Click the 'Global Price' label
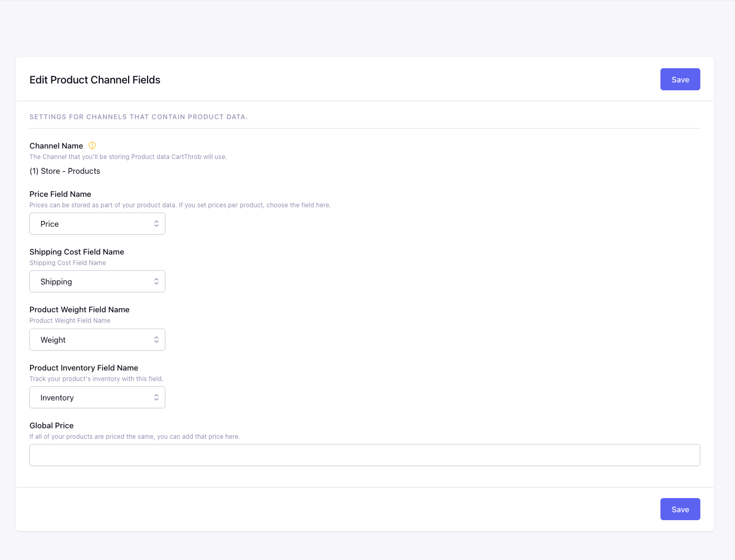Viewport: 735px width, 560px height. click(51, 426)
